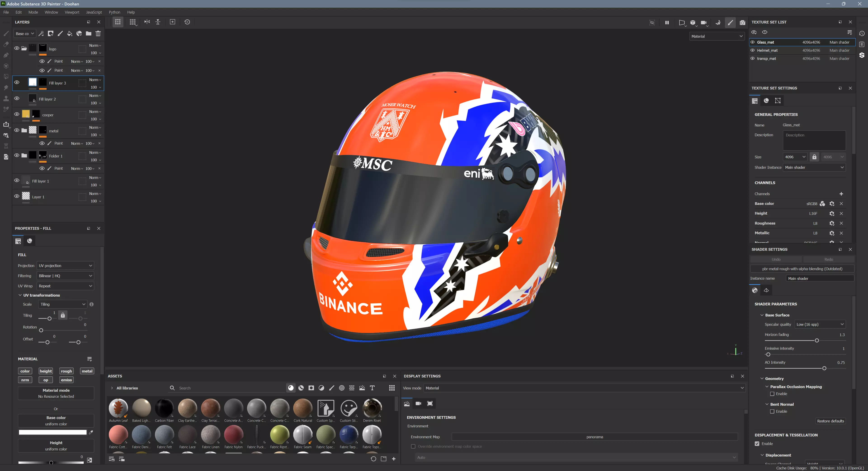This screenshot has height=471, width=868.
Task: Click Restore defaults in shader settings
Action: coord(830,421)
